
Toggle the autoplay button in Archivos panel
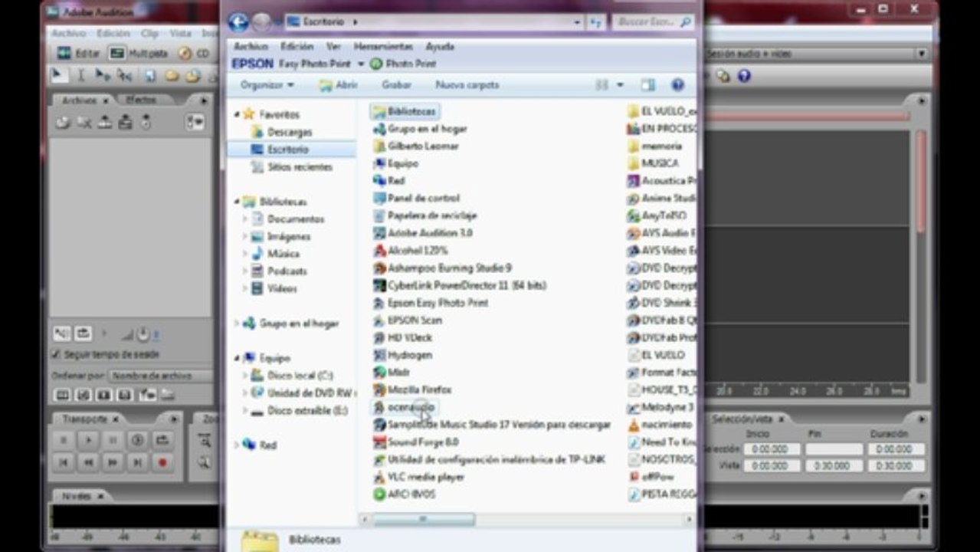point(62,333)
